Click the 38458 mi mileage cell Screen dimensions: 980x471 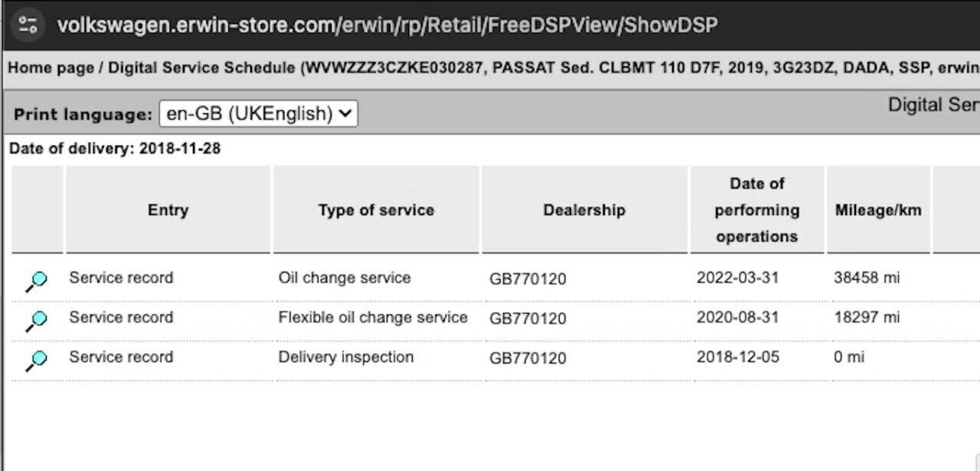click(867, 278)
